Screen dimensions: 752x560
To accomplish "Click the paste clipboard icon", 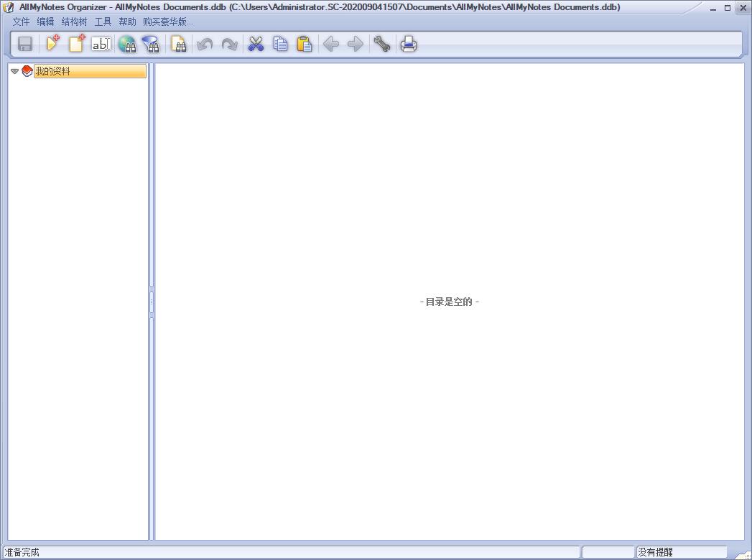I will pyautogui.click(x=305, y=45).
